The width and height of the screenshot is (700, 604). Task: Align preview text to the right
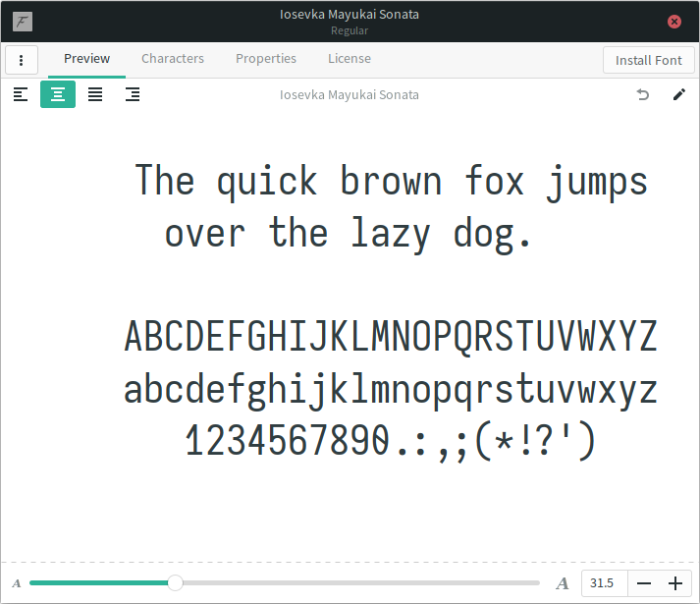pos(133,94)
